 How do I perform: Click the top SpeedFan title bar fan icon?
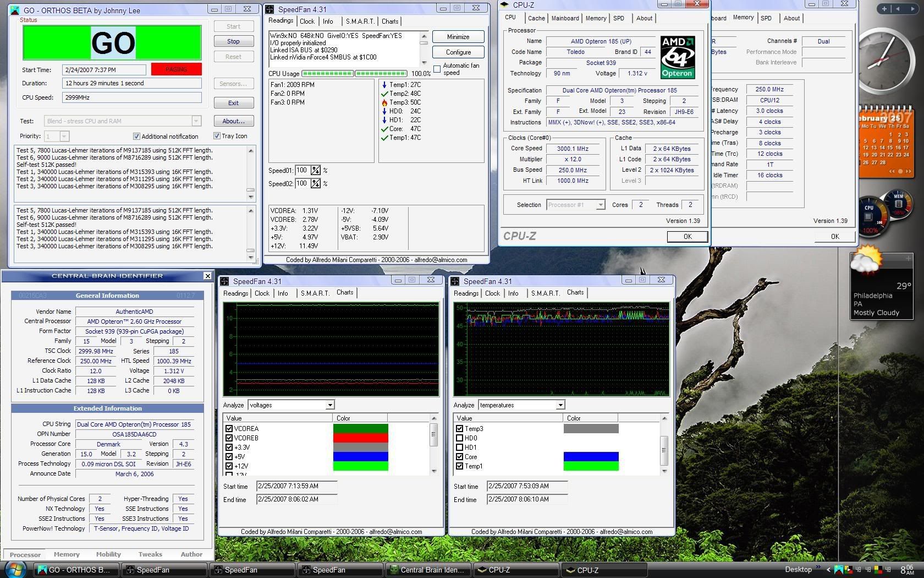click(x=270, y=9)
